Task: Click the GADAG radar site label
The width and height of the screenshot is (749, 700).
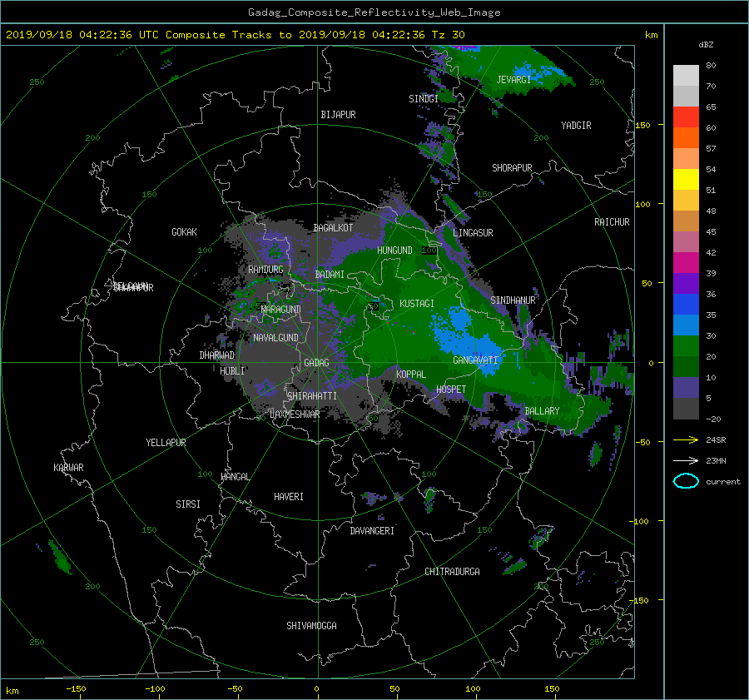Action: point(317,363)
